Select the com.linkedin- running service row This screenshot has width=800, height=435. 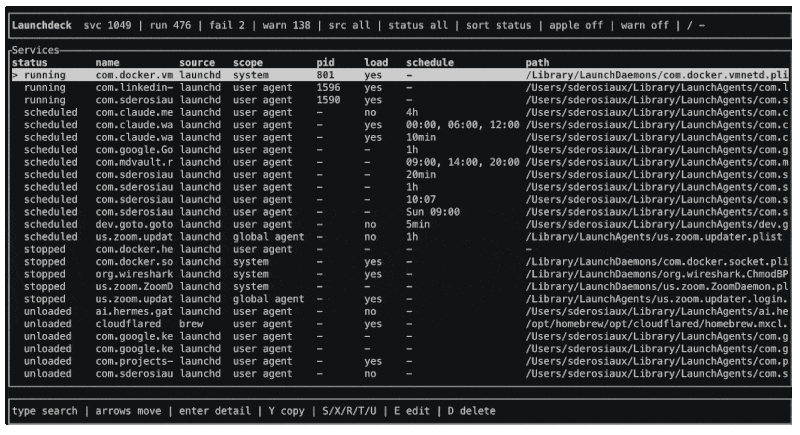coord(400,87)
